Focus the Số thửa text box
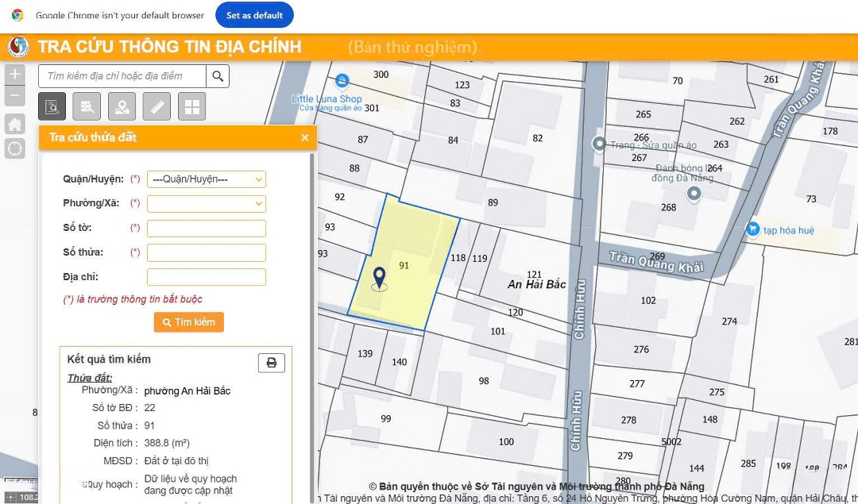Viewport: 858px width, 504px height. click(x=206, y=253)
